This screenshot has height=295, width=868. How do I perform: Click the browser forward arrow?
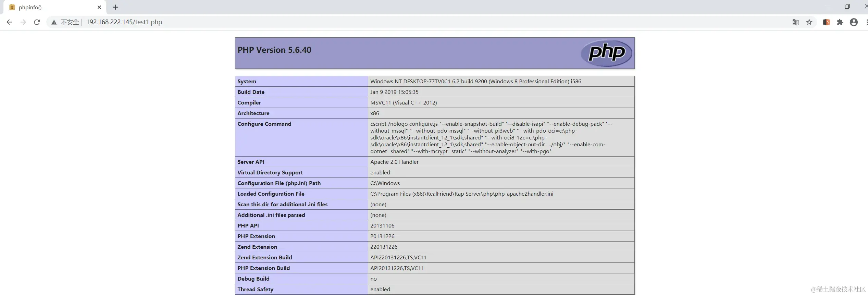tap(23, 22)
